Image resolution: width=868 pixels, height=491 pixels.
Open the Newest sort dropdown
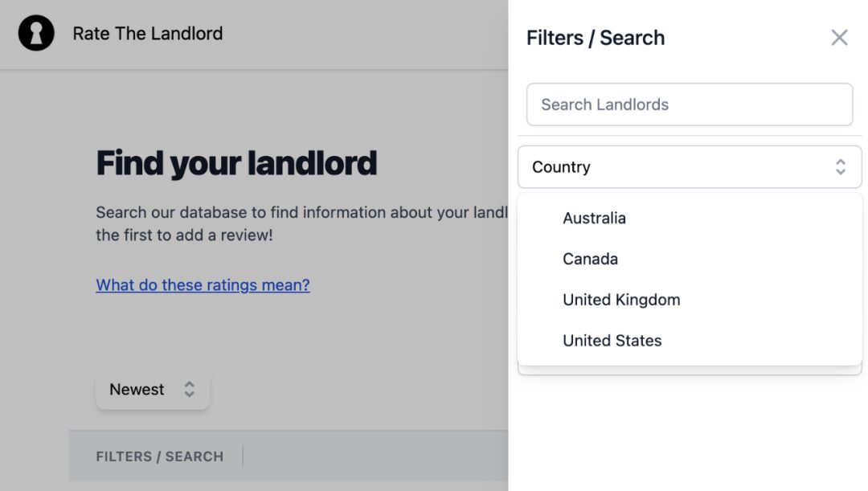(152, 390)
